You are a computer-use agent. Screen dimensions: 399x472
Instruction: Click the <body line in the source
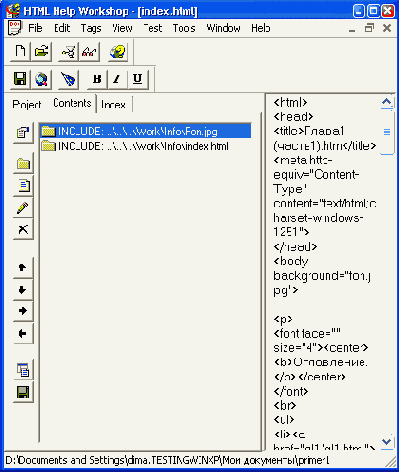point(291,261)
